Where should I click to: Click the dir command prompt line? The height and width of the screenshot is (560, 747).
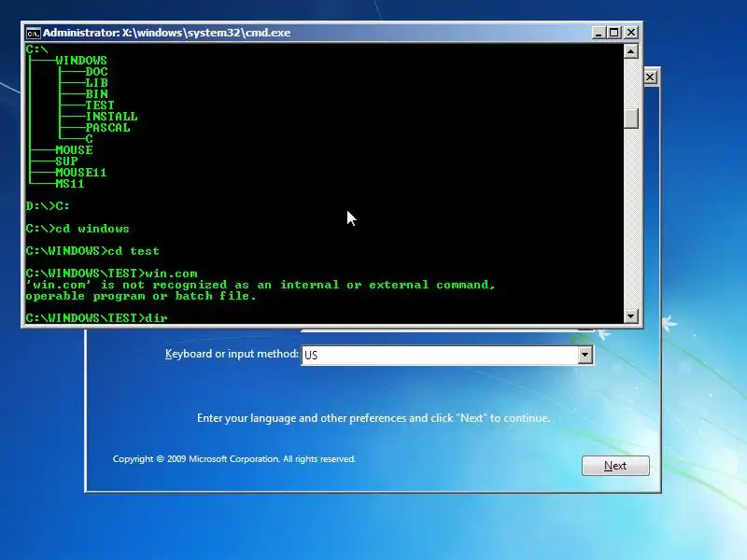(97, 317)
